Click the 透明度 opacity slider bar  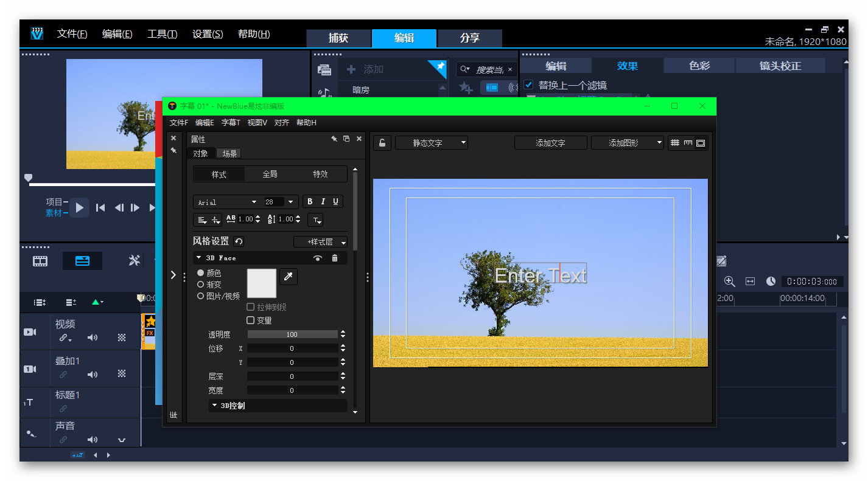point(292,334)
